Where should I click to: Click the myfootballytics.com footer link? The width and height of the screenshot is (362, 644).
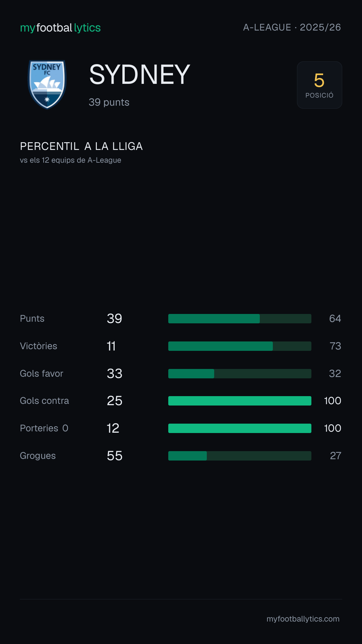303,619
